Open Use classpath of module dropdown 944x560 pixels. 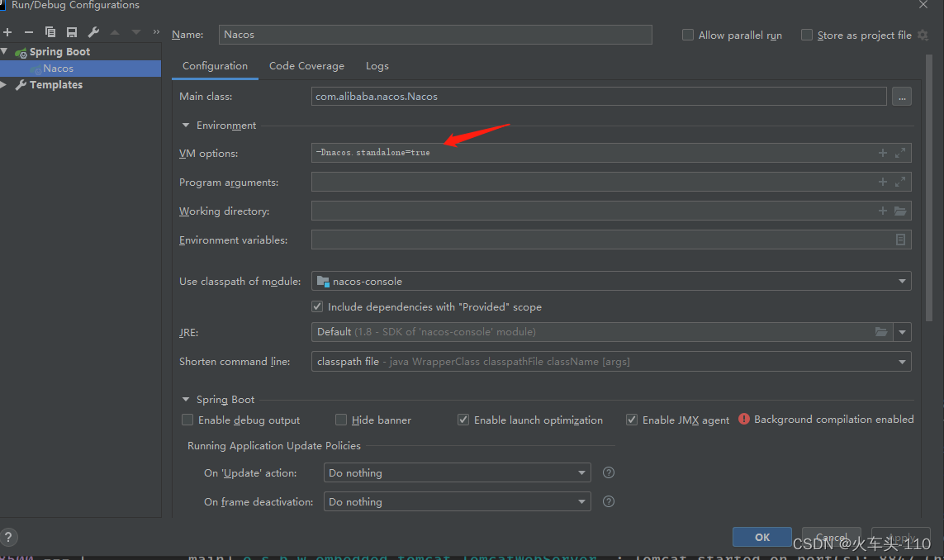[x=902, y=281]
